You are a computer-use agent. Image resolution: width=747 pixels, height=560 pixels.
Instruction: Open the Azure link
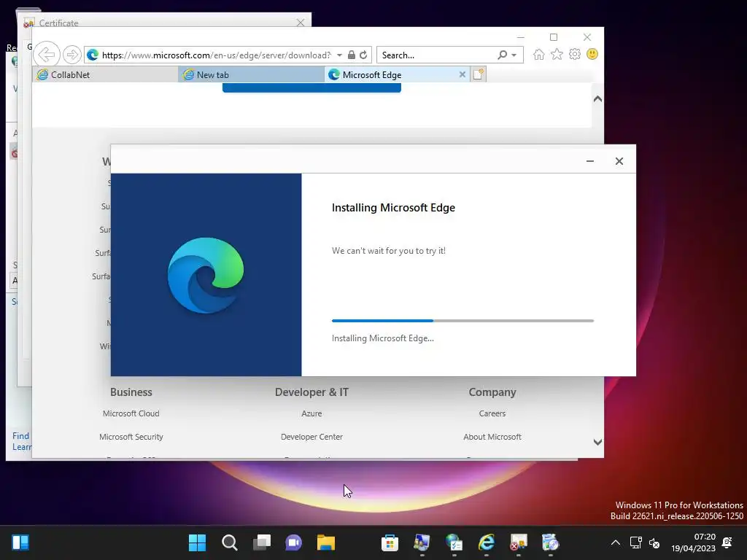311,413
